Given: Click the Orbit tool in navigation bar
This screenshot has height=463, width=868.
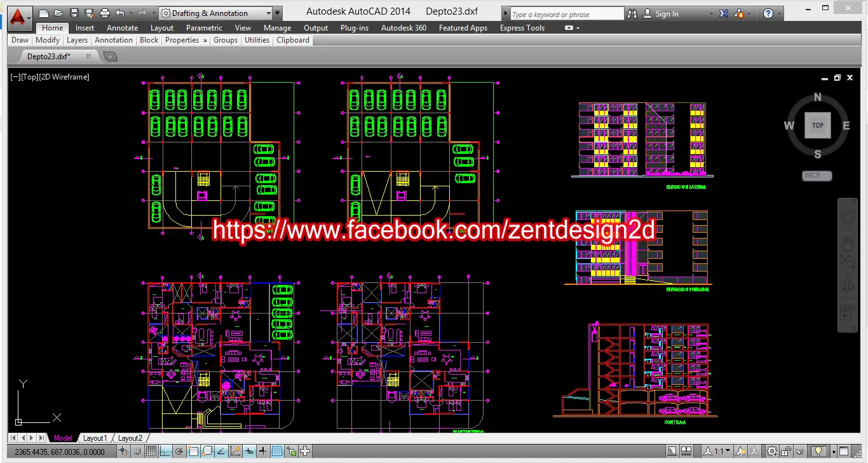Looking at the screenshot, I should coord(847,287).
